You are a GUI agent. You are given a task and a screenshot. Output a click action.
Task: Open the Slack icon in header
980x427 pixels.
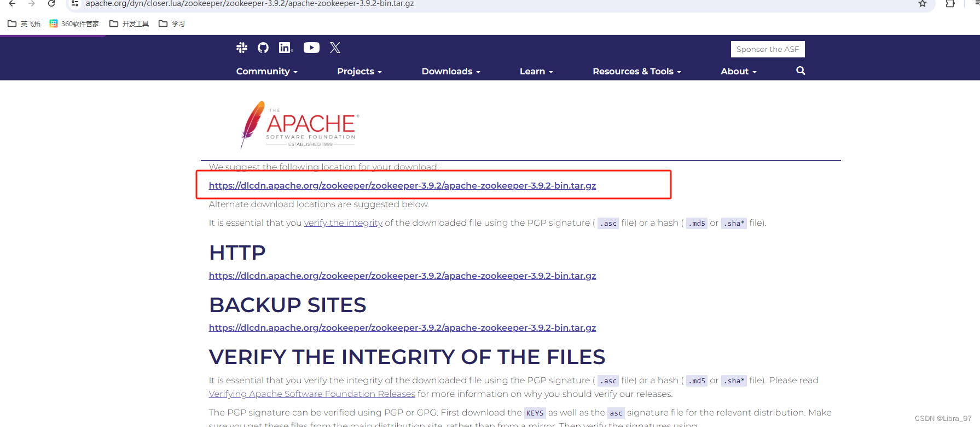242,48
